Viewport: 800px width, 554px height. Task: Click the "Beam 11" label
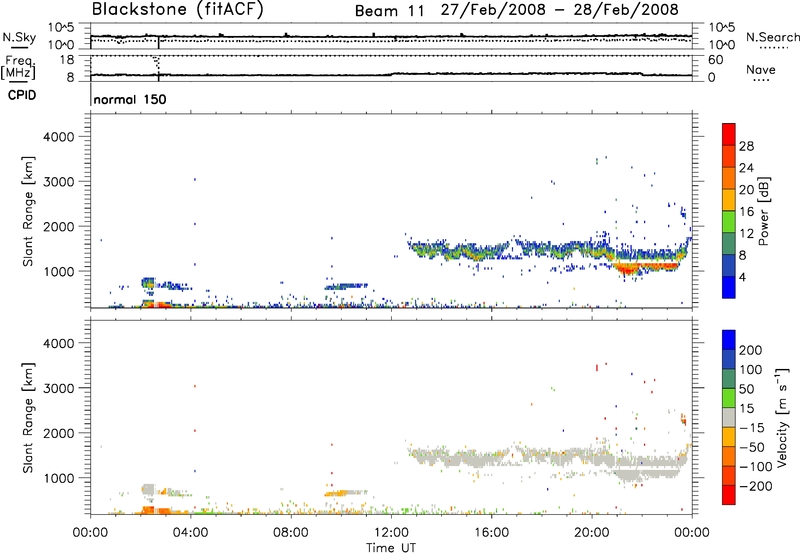pyautogui.click(x=389, y=11)
